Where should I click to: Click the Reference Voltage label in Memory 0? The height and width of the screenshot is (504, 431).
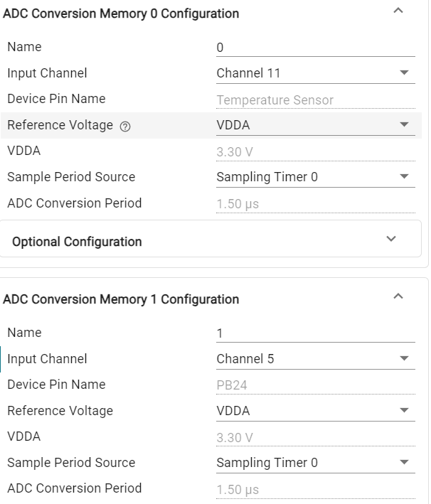pyautogui.click(x=60, y=125)
